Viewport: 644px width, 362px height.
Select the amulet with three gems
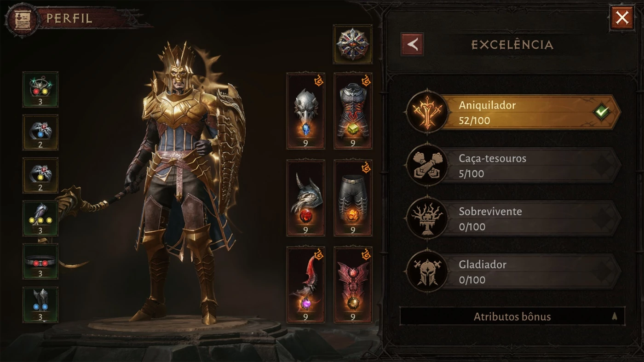pyautogui.click(x=40, y=89)
